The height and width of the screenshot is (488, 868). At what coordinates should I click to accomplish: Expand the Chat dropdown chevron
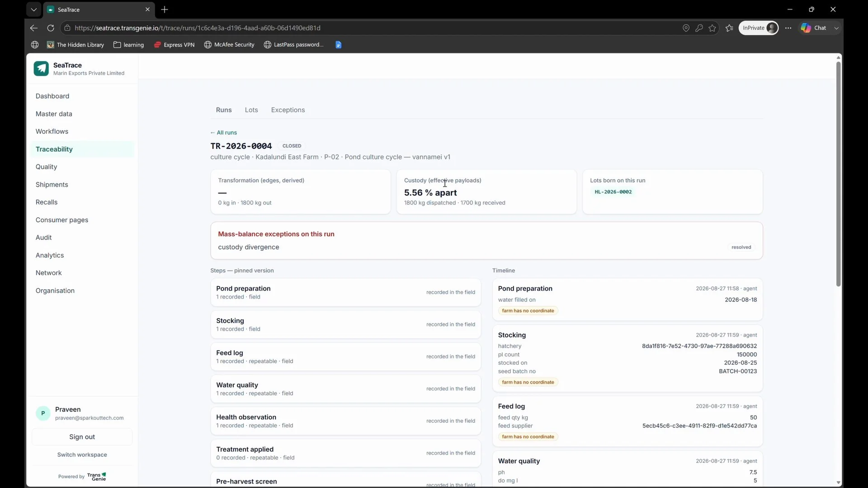(x=836, y=28)
